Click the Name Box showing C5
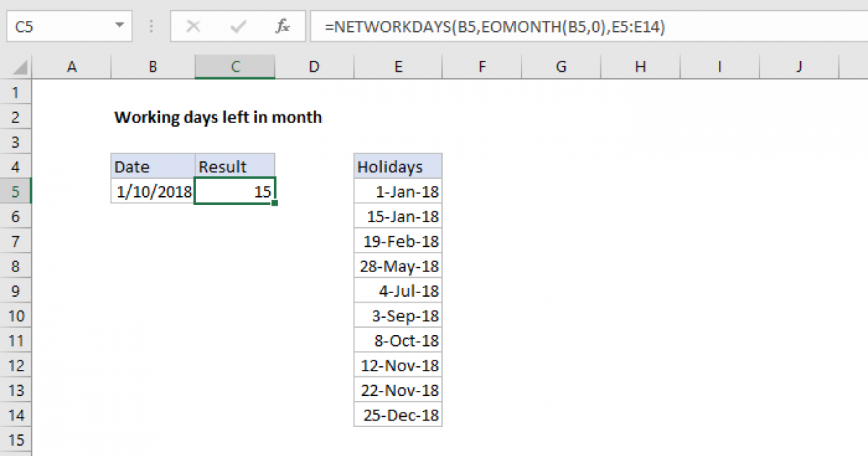868x456 pixels. [58, 27]
